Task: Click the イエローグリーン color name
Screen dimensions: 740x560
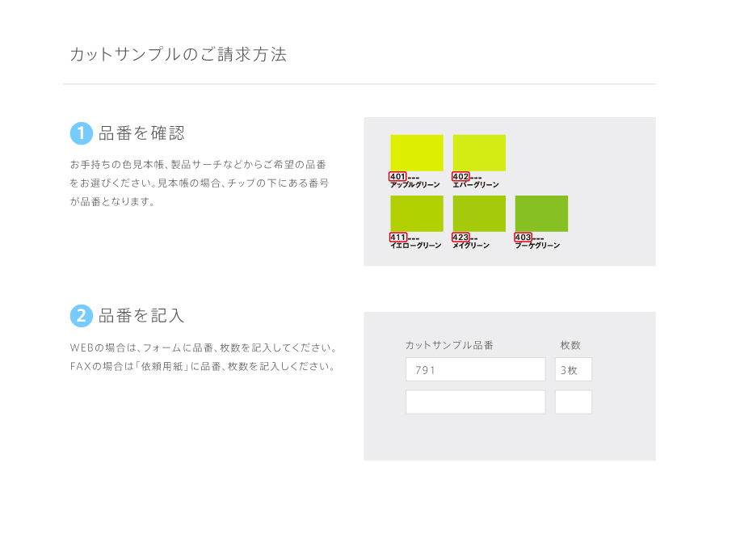Action: coord(416,246)
